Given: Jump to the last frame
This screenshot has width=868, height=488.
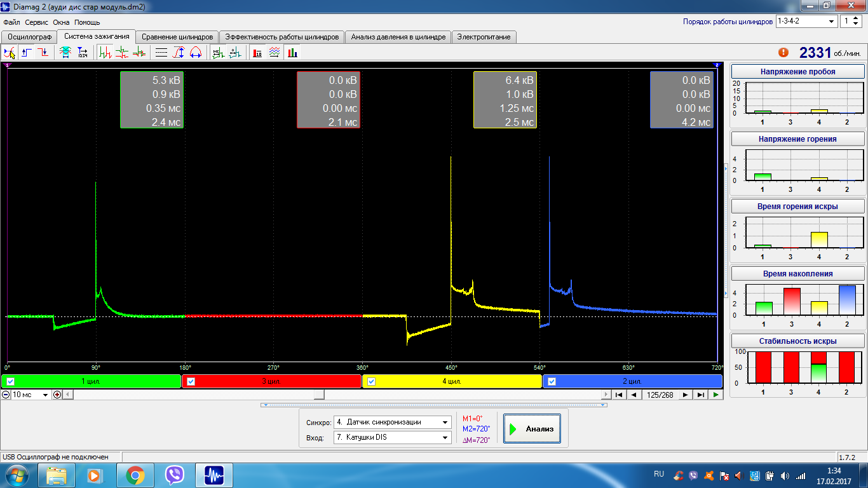Looking at the screenshot, I should coord(701,395).
